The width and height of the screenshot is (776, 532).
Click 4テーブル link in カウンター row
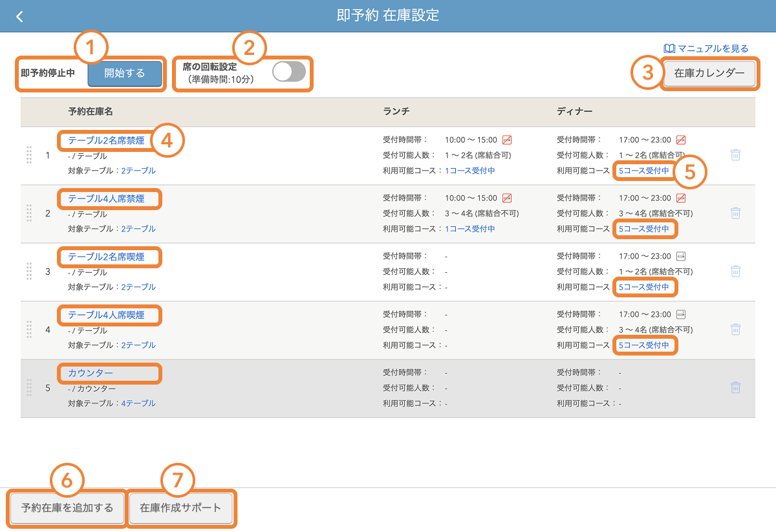[x=138, y=403]
